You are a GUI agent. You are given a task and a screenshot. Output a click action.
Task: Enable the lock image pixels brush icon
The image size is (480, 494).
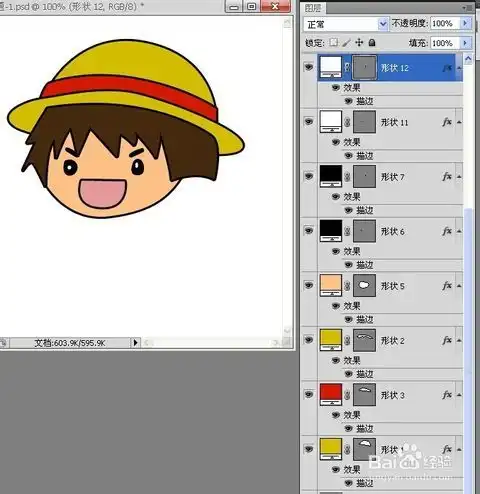pos(347,43)
